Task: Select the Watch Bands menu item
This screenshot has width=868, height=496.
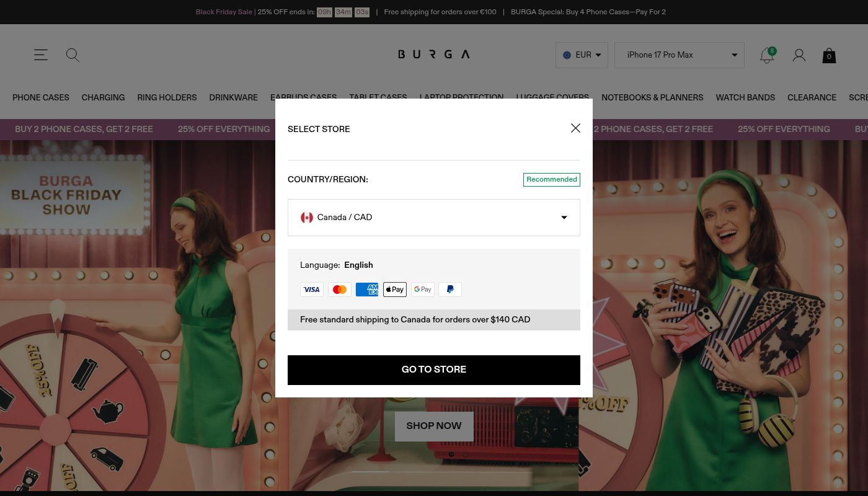Action: pos(745,98)
